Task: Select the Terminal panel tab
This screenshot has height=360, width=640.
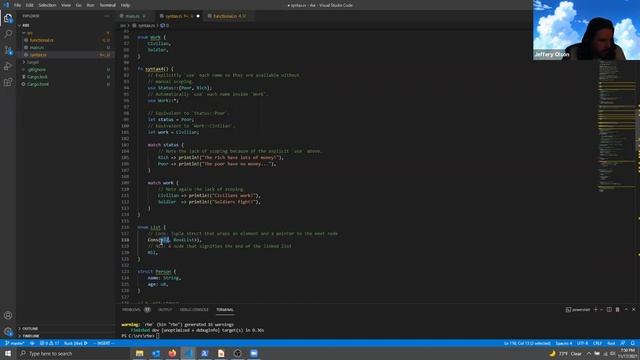Action: tap(225, 310)
